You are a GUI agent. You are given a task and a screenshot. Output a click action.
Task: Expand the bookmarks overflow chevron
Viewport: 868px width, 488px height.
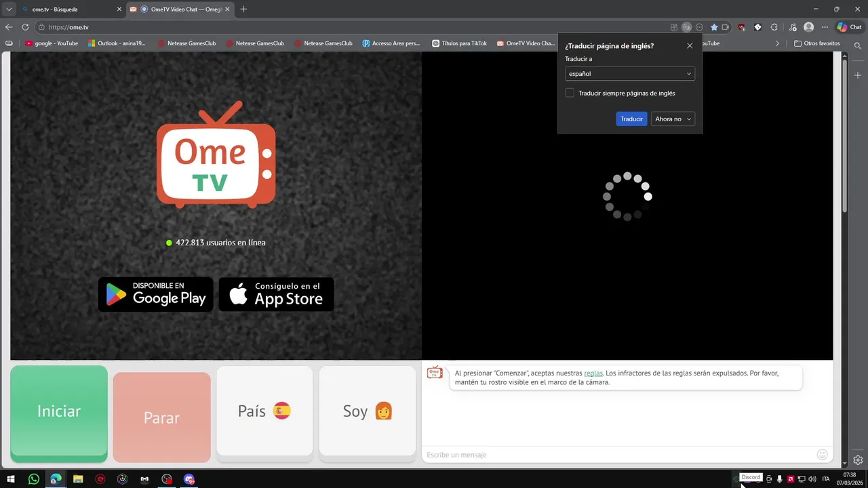[x=777, y=43]
